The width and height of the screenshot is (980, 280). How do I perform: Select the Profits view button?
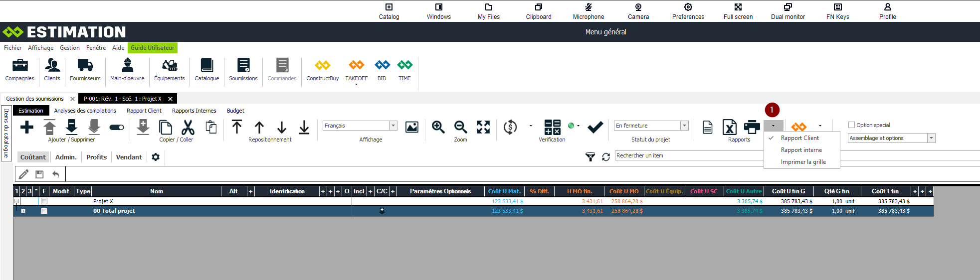[96, 157]
